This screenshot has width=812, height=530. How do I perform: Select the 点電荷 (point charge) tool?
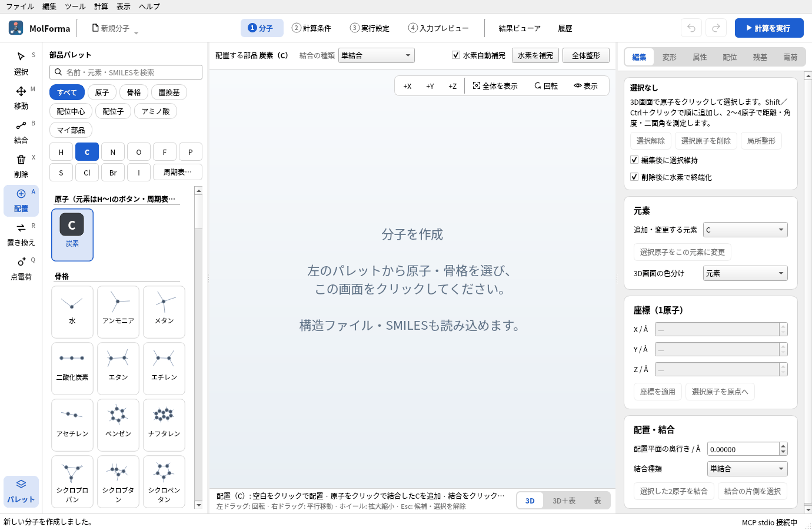tap(21, 269)
